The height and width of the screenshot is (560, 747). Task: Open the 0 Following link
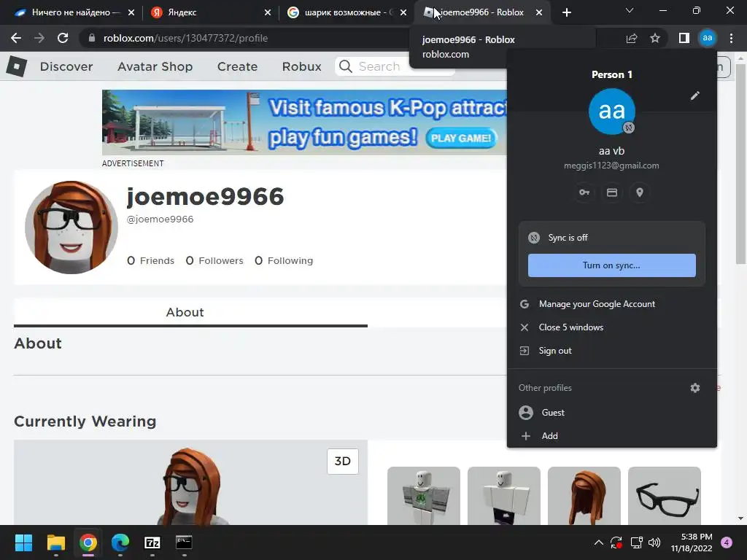click(x=284, y=260)
